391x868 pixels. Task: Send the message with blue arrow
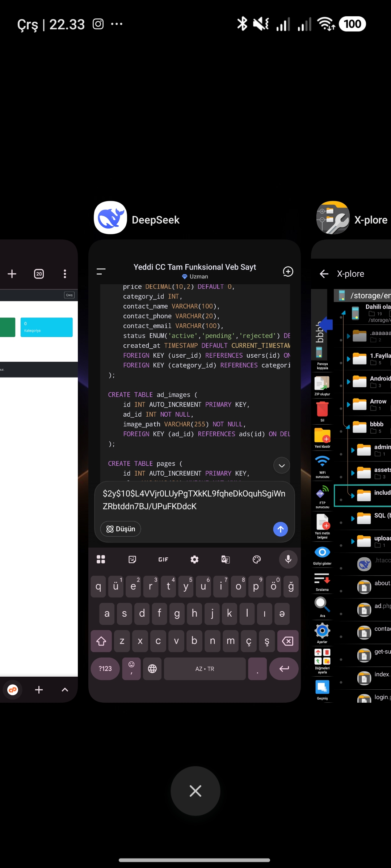point(280,529)
